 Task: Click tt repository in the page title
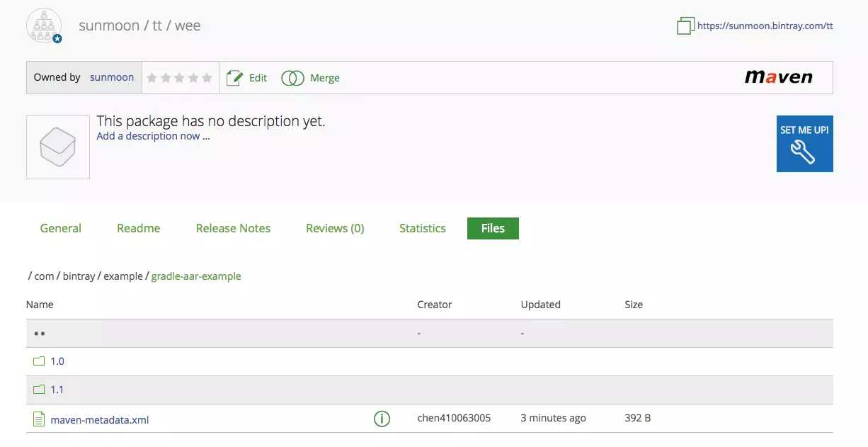[x=157, y=26]
